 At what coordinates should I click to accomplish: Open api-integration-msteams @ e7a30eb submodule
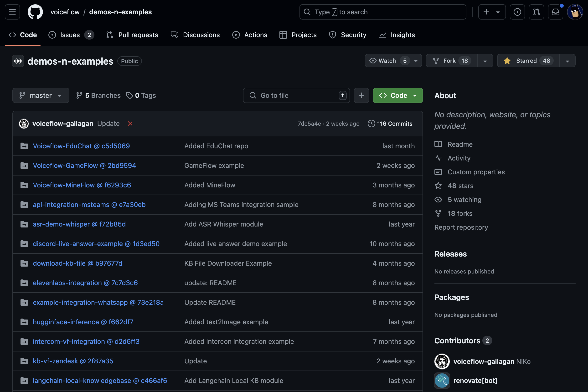click(89, 205)
